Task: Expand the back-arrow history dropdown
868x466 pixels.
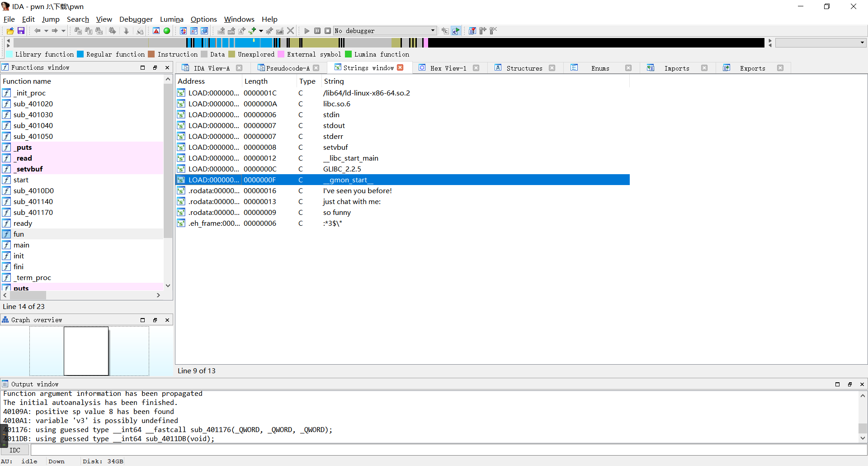Action: (x=46, y=31)
